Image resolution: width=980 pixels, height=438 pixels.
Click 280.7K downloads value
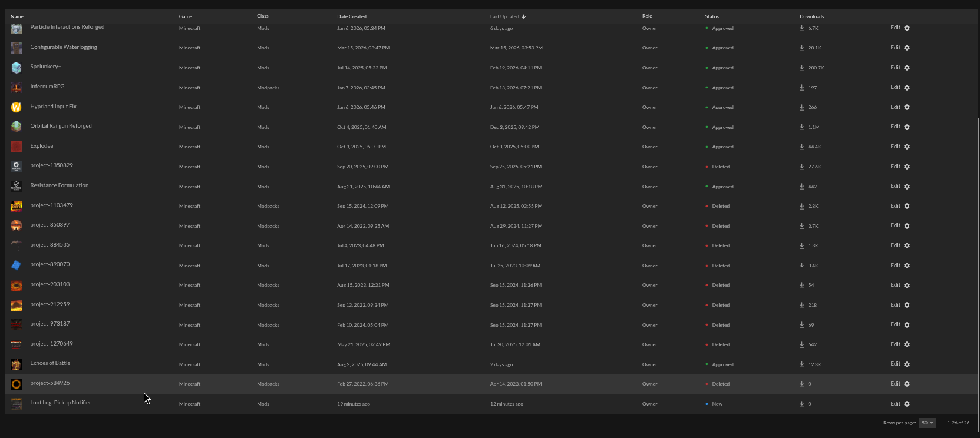816,68
